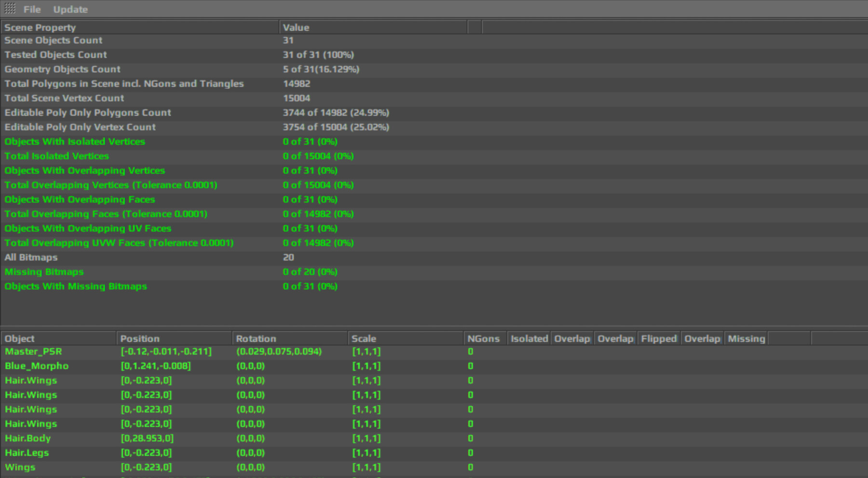Screen dimensions: 868x478
Task: Select Objects With Isolated Vertices row
Action: [434, 142]
